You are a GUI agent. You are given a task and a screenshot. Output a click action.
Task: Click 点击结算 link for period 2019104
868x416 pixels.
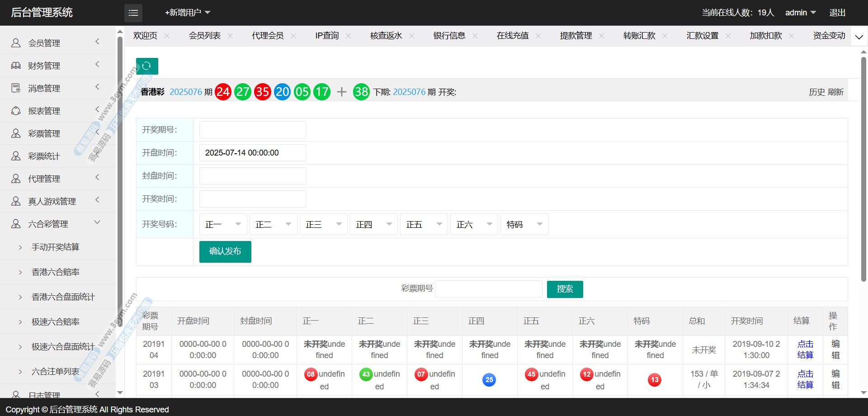(x=805, y=350)
